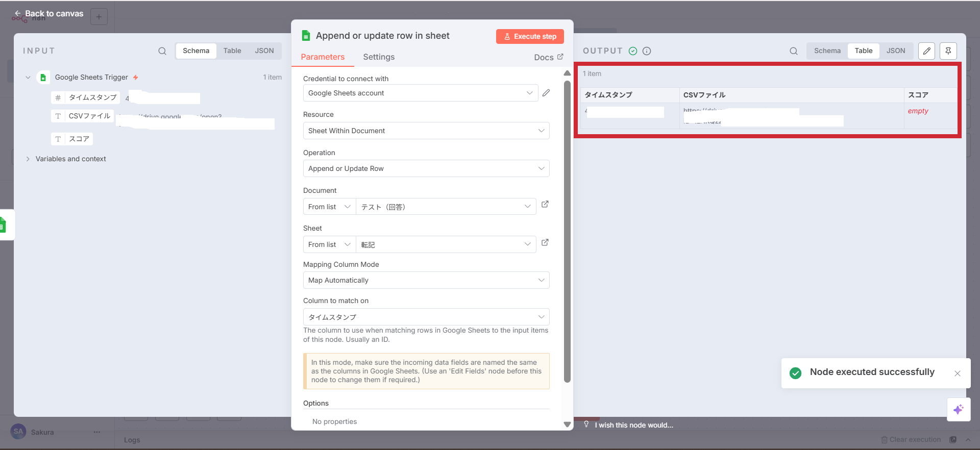Viewport: 980px width, 450px height.
Task: Pin the output data with pin icon
Action: (x=948, y=51)
